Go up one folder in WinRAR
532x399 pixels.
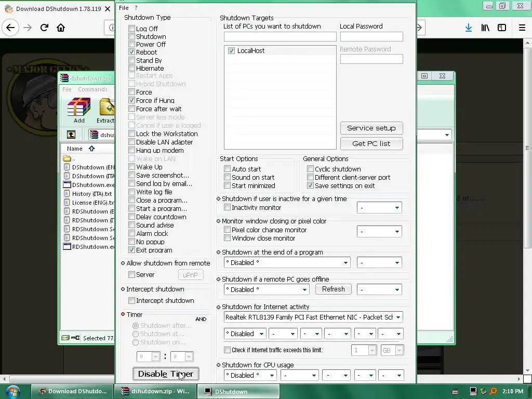[x=71, y=135]
